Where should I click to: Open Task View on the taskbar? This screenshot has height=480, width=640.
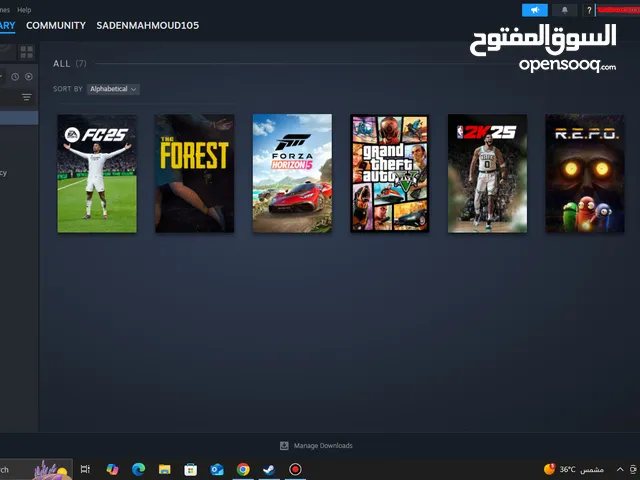(85, 469)
